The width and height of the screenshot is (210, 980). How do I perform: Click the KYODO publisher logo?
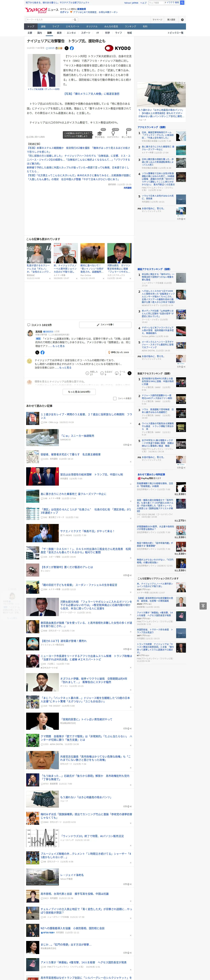[x=118, y=48]
